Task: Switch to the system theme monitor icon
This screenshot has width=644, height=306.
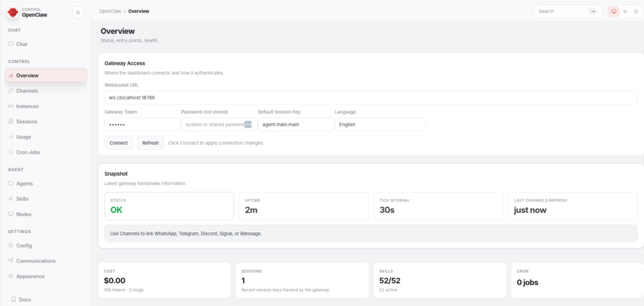Action: coord(614,11)
